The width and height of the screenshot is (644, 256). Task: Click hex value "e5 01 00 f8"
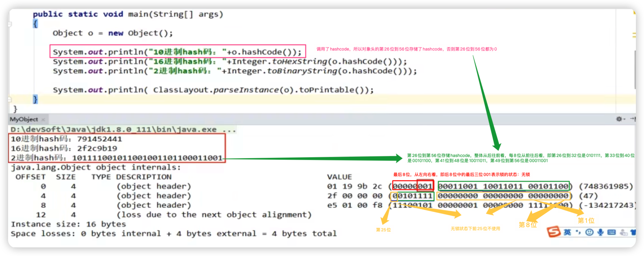[354, 205]
